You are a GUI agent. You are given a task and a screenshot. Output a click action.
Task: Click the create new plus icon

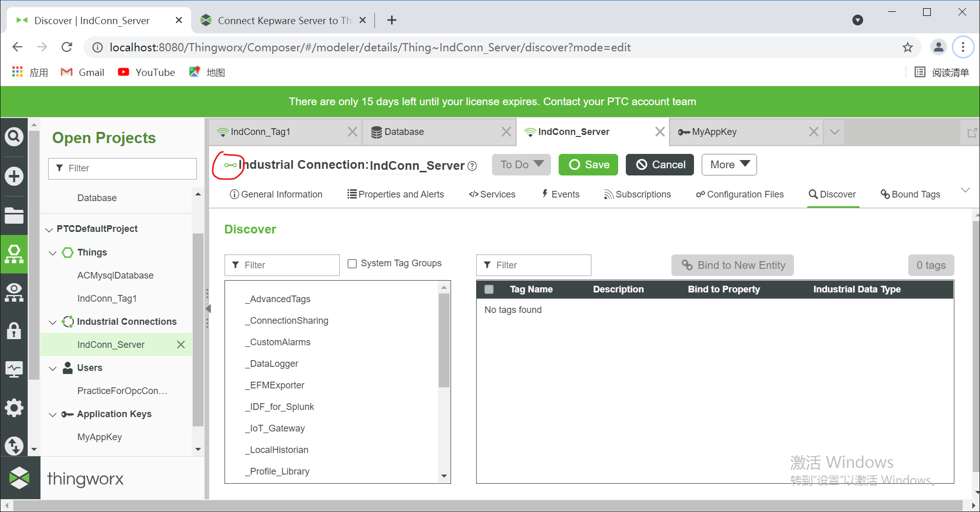[14, 176]
